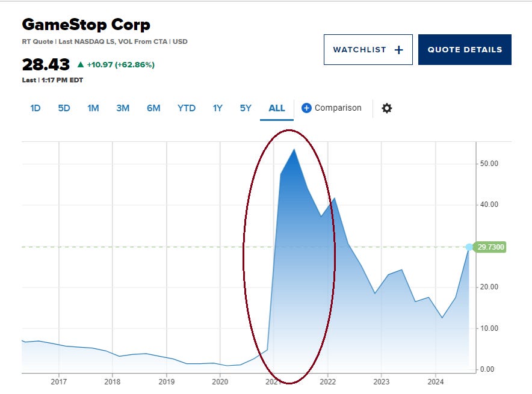Select the 1Y time range
This screenshot has width=532, height=394.
tap(217, 108)
